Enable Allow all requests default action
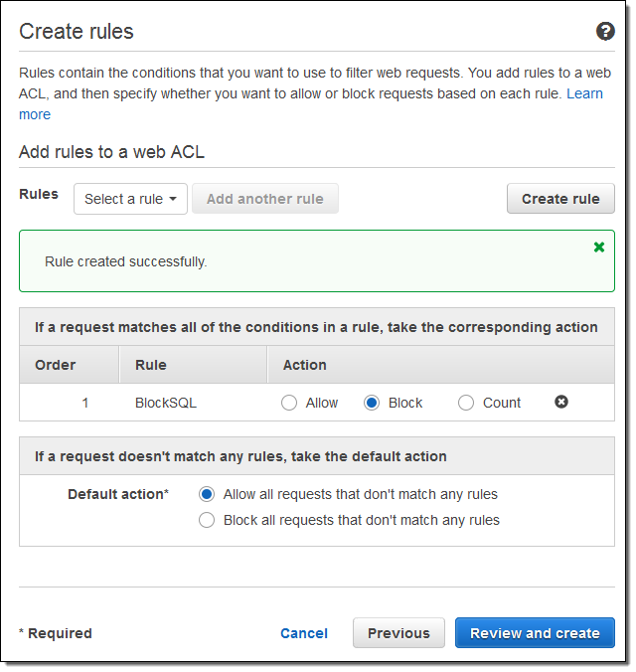Screen dimensions: 636x672 click(207, 494)
